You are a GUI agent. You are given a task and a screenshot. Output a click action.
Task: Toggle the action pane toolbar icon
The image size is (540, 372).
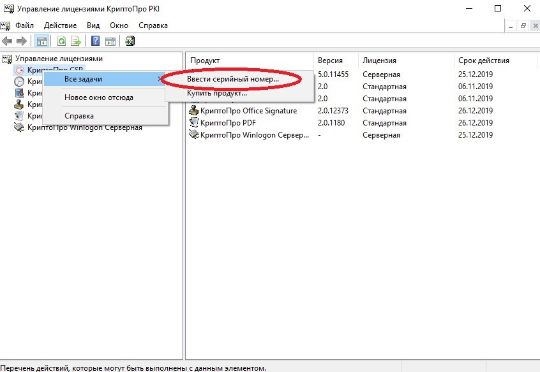pyautogui.click(x=110, y=41)
